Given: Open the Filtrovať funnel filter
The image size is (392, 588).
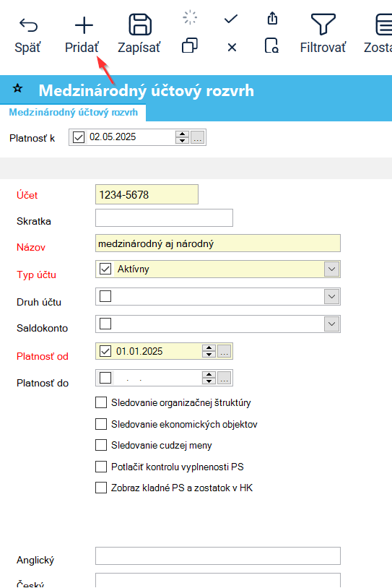Looking at the screenshot, I should 323,25.
